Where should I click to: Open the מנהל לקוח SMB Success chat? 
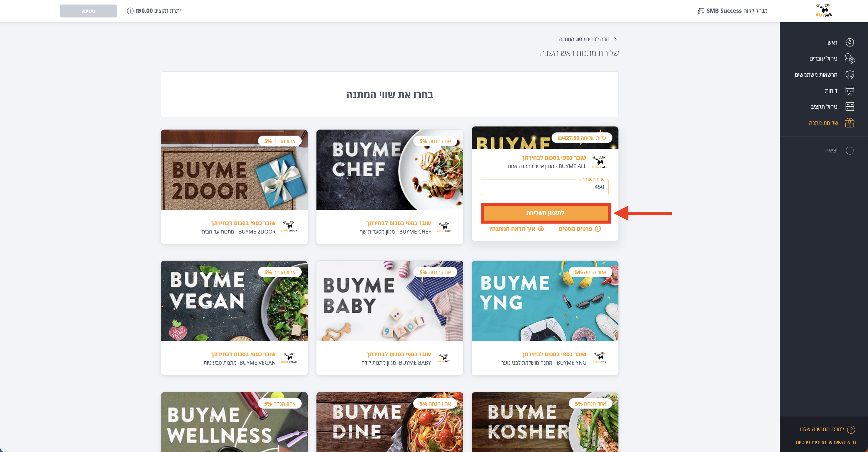[x=733, y=11]
